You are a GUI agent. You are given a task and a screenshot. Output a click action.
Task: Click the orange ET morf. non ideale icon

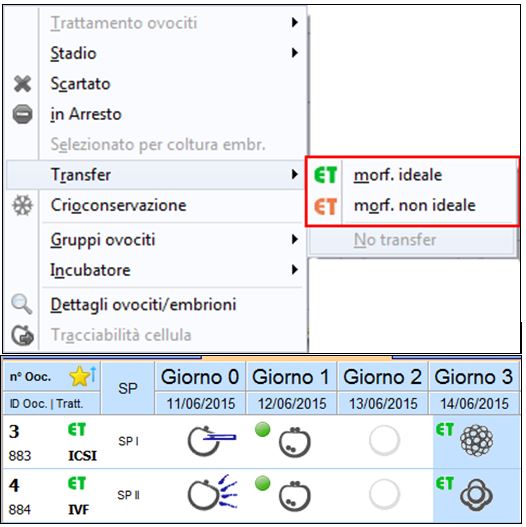click(325, 206)
